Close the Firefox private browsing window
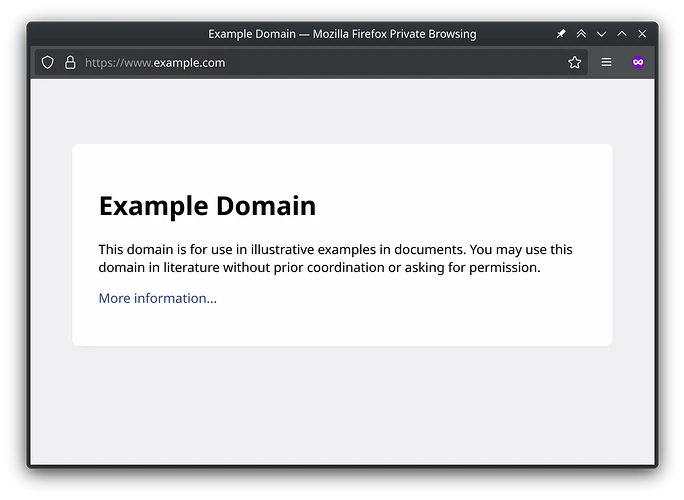The image size is (684, 500). [642, 34]
